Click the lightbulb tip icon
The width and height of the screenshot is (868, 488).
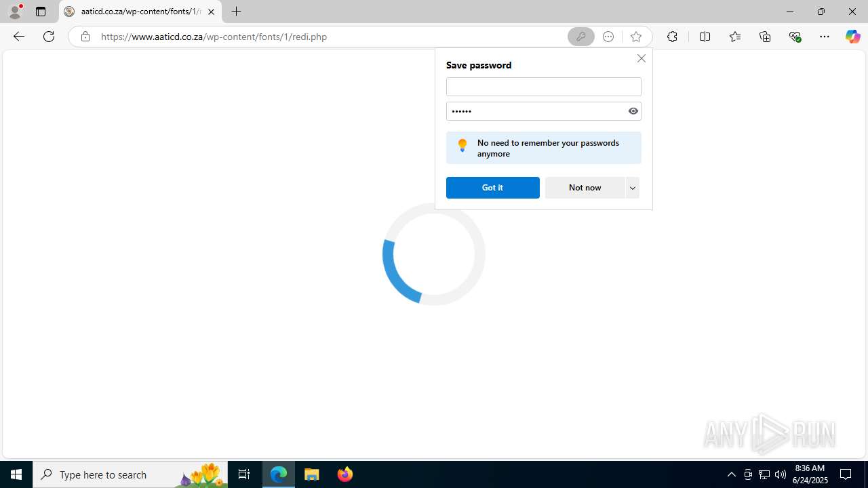coord(462,145)
